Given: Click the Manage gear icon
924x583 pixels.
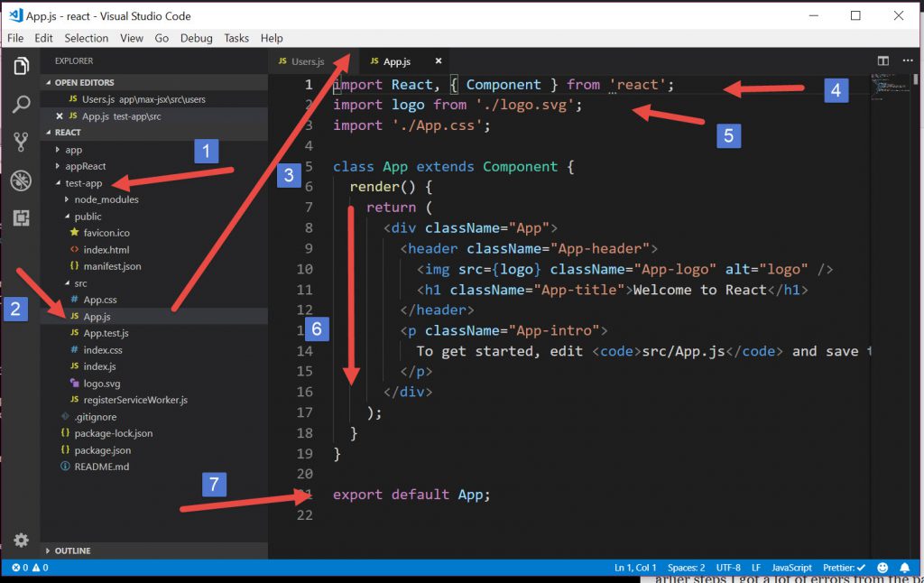Looking at the screenshot, I should coord(21,540).
